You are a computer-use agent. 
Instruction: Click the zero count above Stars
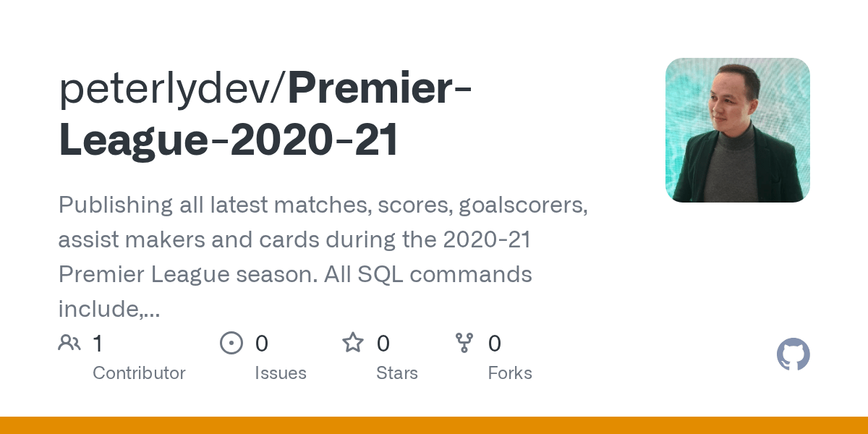tap(383, 344)
